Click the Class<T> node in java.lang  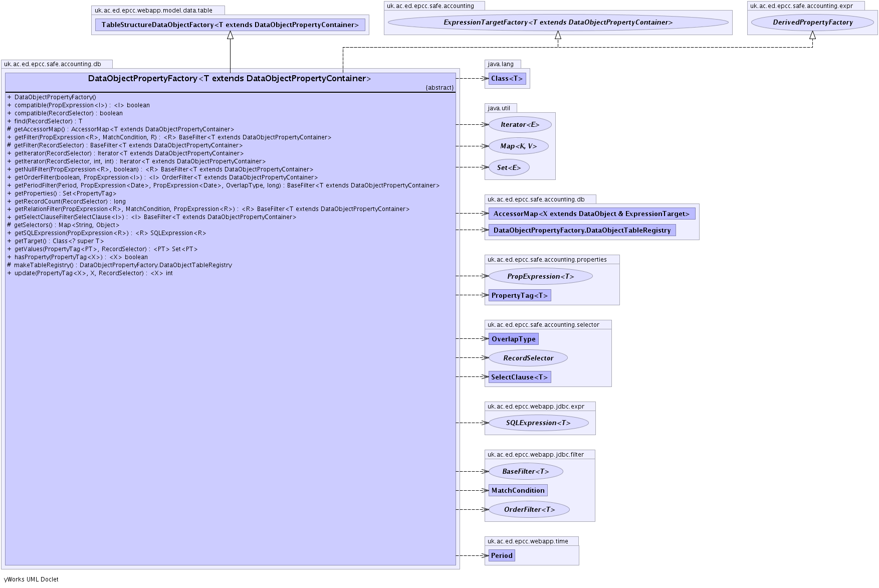[x=507, y=78]
